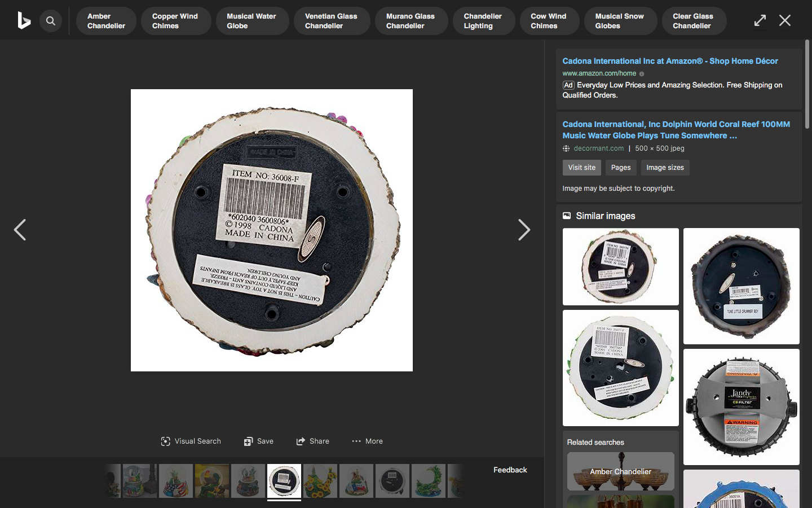This screenshot has width=812, height=508.
Task: Open the decormant.com source link
Action: (x=598, y=148)
